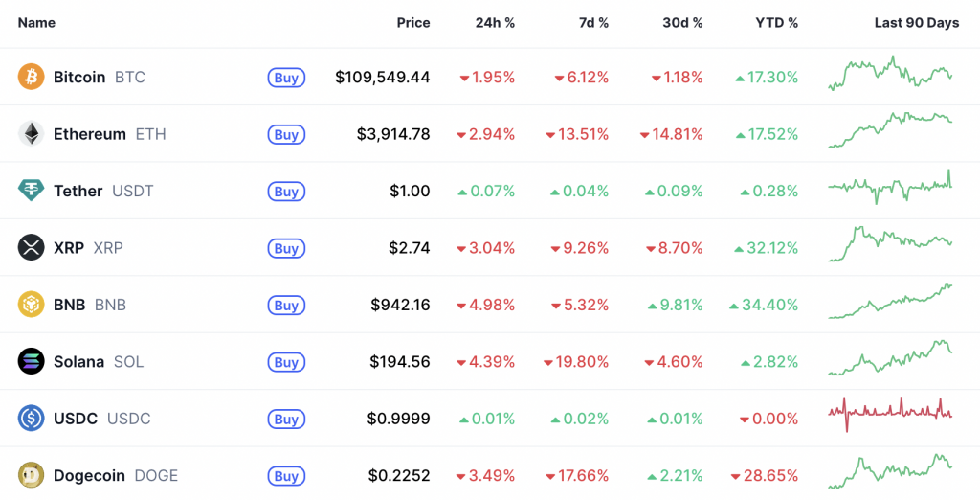Buy Solana using its Buy button
The image size is (980, 500).
coord(286,362)
